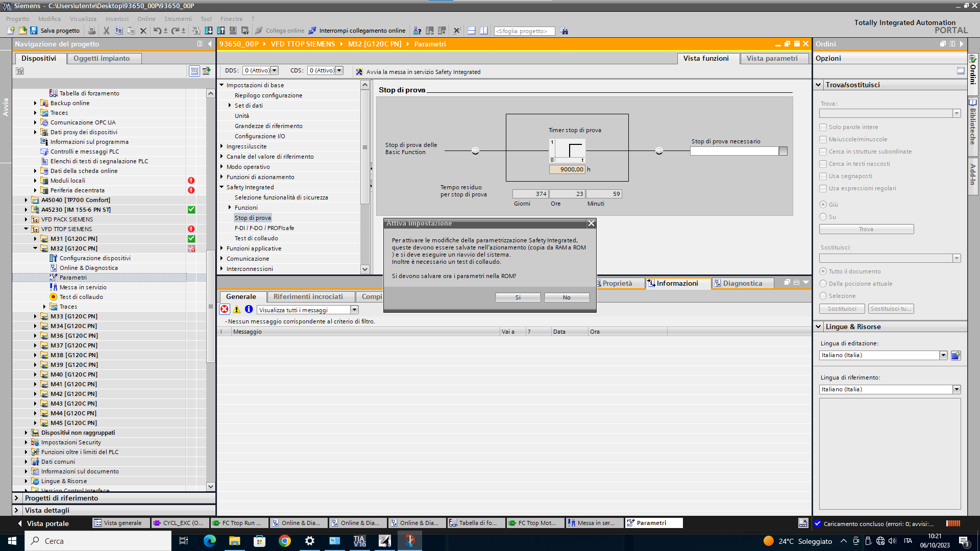Open the DDS dropdown
The image size is (980, 551).
tap(275, 70)
